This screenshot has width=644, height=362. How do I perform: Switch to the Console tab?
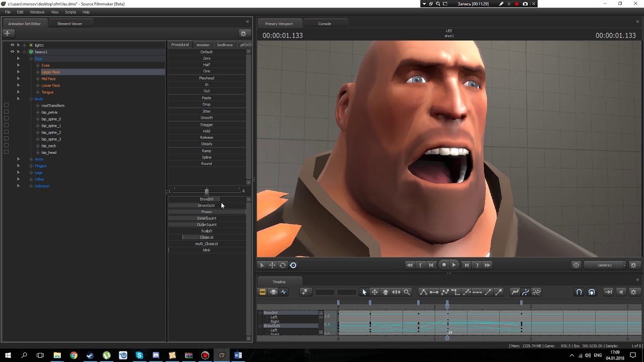pos(325,24)
